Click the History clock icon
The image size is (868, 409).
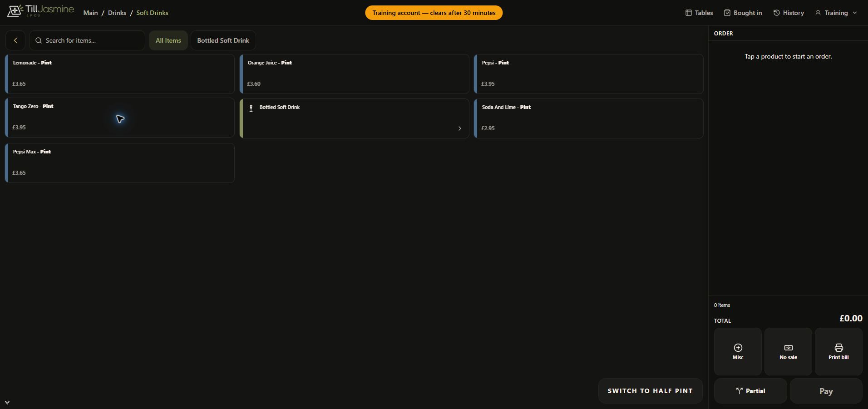pyautogui.click(x=776, y=13)
